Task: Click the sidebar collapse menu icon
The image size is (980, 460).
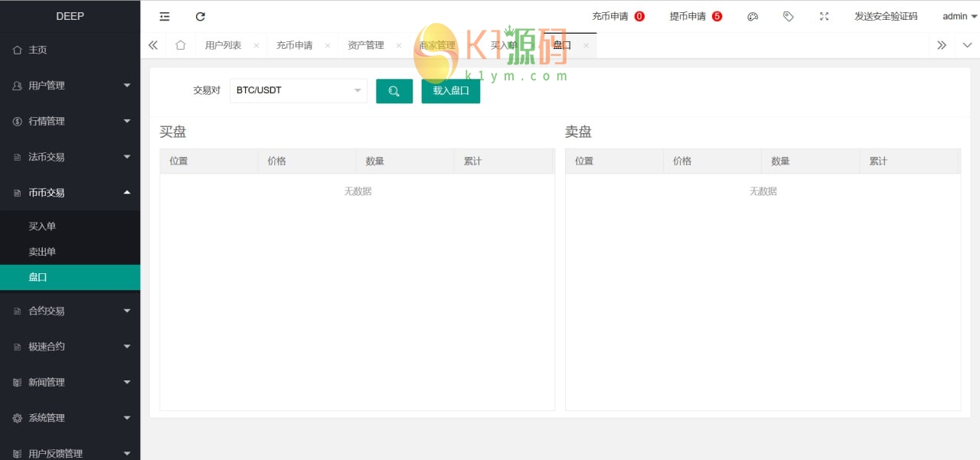Action: (x=165, y=16)
